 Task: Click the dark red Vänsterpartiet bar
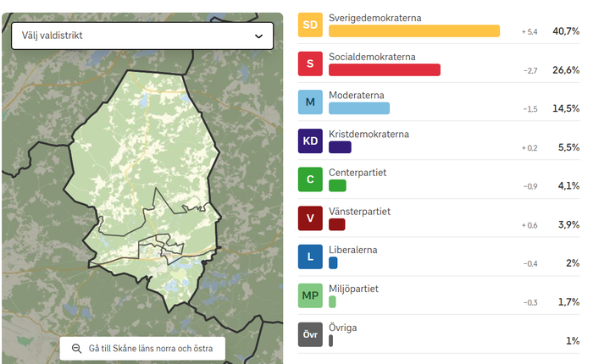tap(336, 224)
